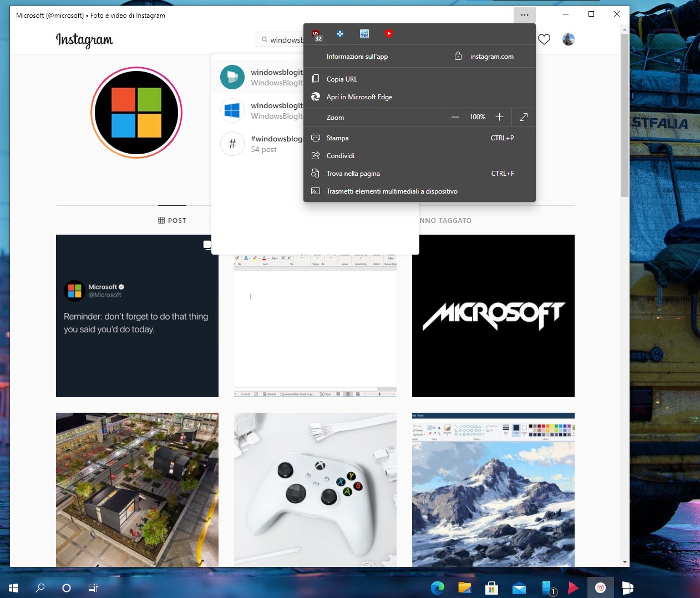700x598 pixels.
Task: Select Stampa from the menu
Action: tap(419, 138)
